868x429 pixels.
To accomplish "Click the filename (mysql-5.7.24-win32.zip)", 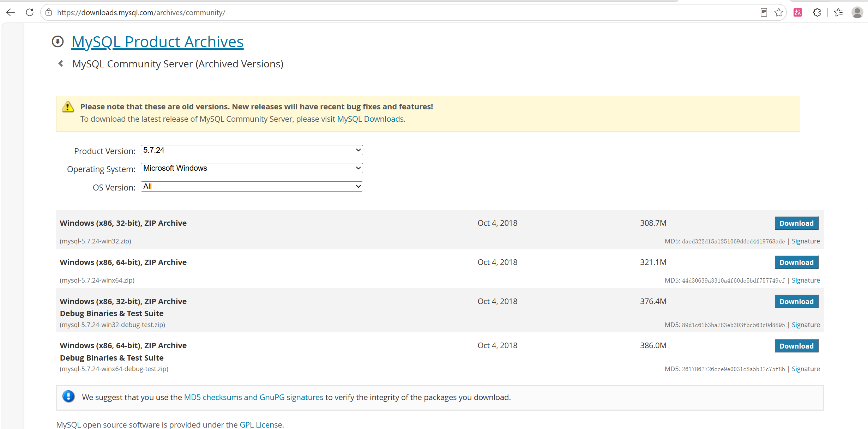I will (96, 241).
